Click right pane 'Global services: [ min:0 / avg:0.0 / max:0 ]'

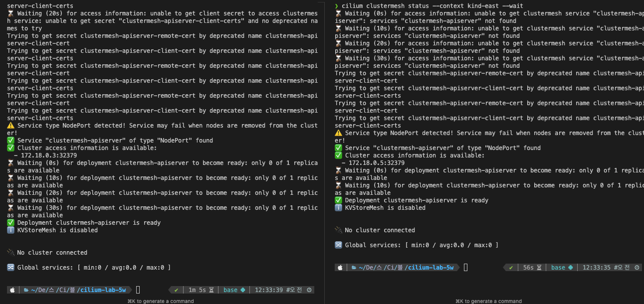tap(422, 245)
